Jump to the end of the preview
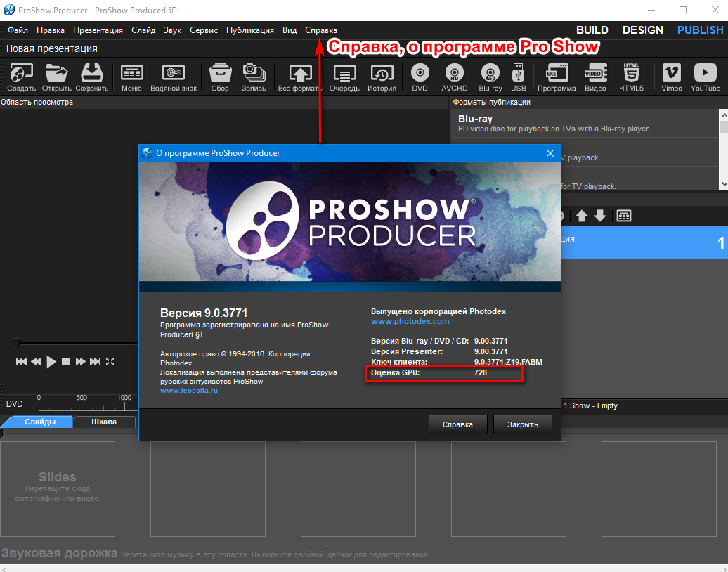Image resolution: width=728 pixels, height=572 pixels. pos(95,361)
